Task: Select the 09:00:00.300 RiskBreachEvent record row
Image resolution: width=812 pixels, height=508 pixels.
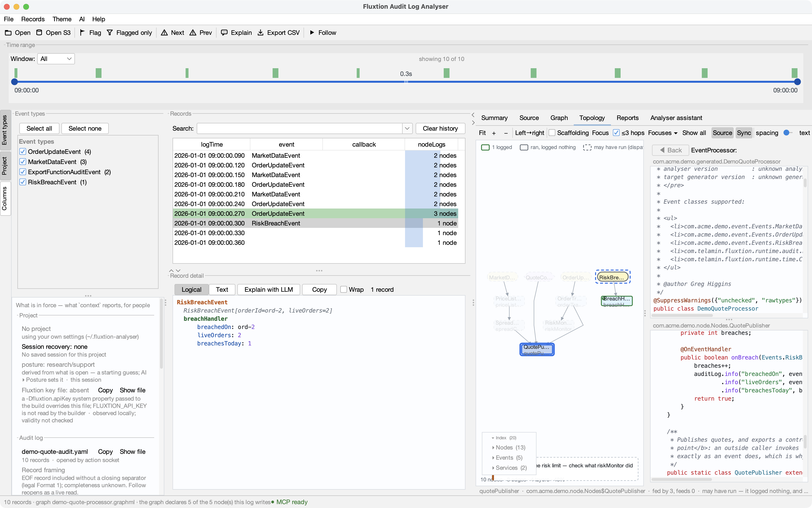Action: [315, 223]
